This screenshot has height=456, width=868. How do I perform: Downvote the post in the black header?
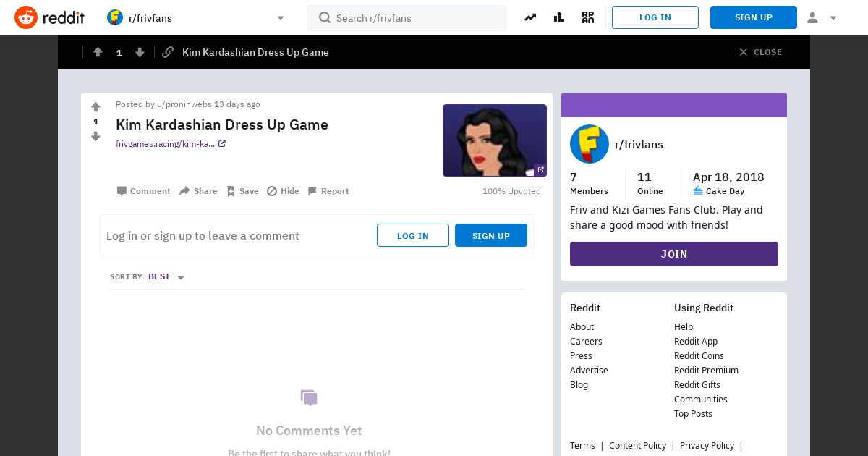(140, 52)
